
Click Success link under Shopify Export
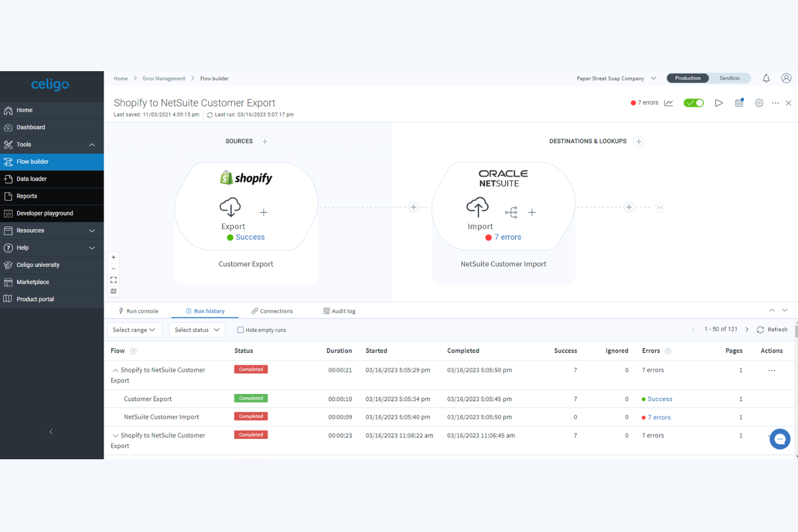point(250,237)
